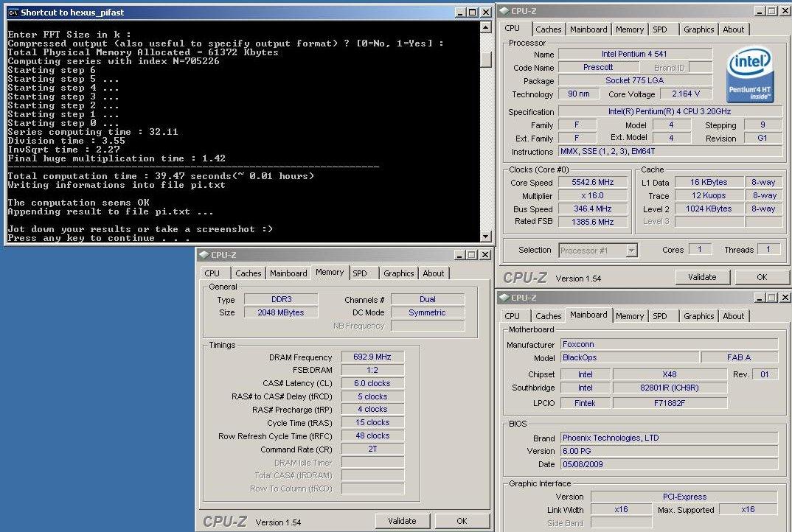The image size is (792, 532).
Task: Click the memory Size value '2048 MBytes'
Action: tap(282, 312)
